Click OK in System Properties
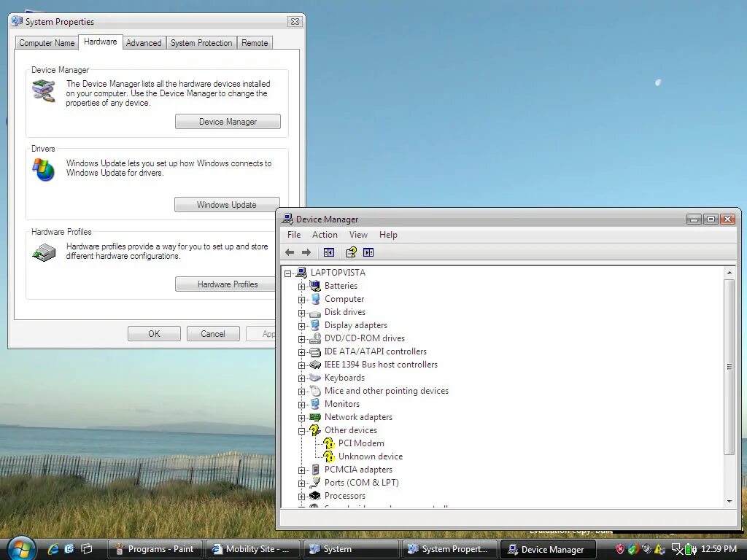 (x=154, y=334)
